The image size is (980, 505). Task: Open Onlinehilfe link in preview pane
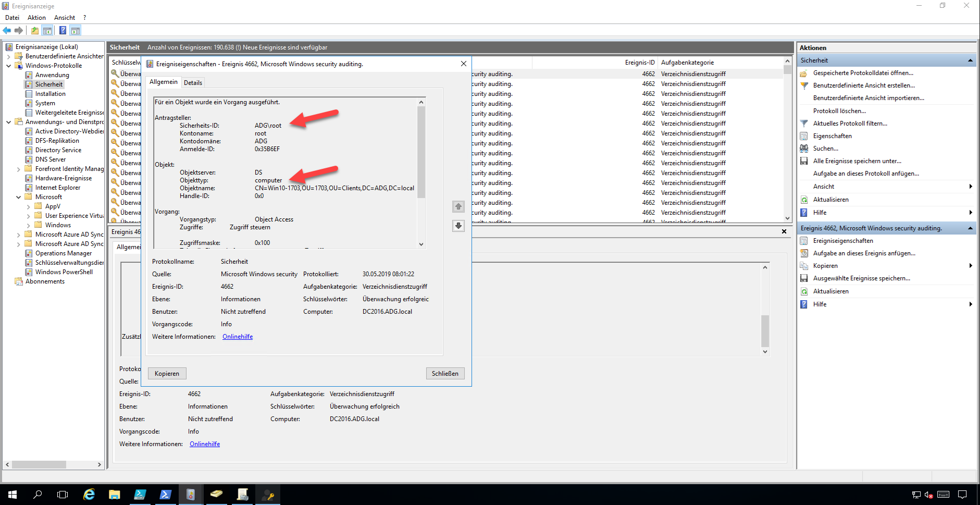click(205, 444)
